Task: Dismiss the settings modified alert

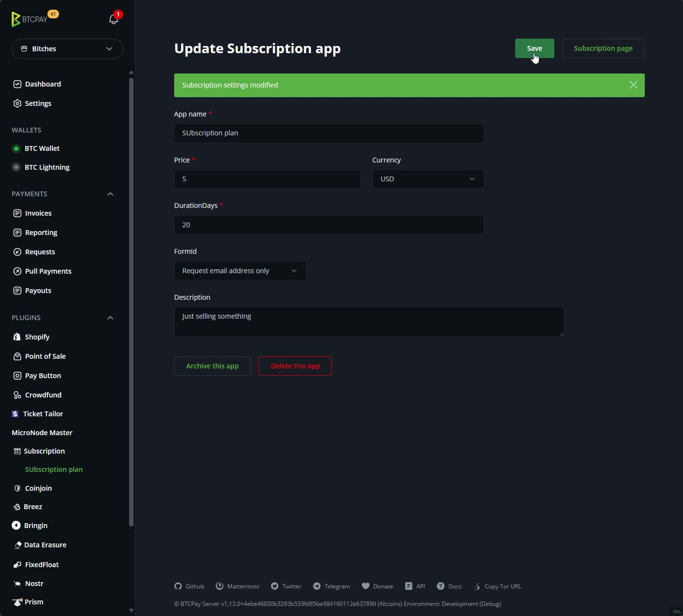Action: [x=633, y=85]
